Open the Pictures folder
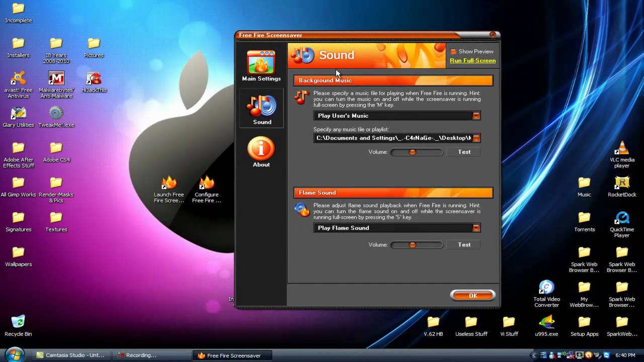Image resolution: width=644 pixels, height=362 pixels. [x=94, y=47]
